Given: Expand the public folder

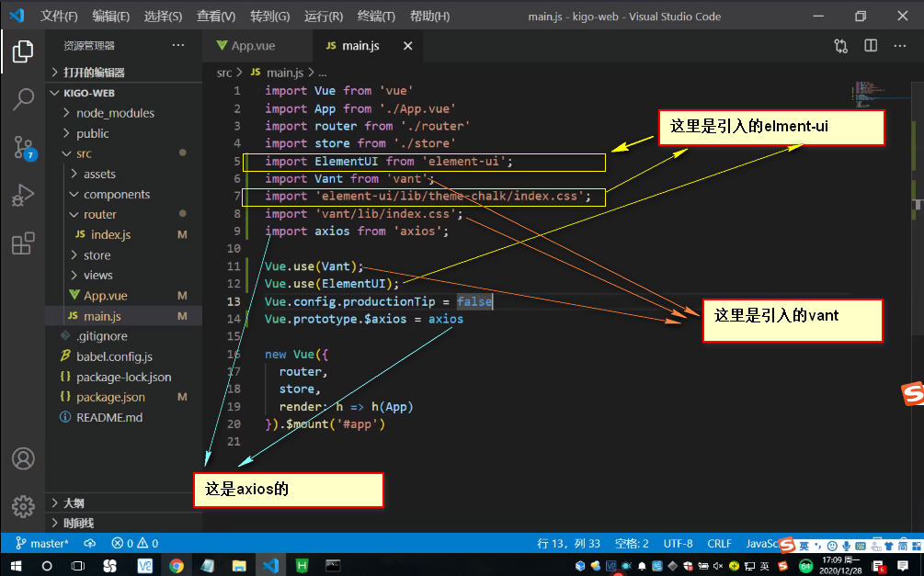Looking at the screenshot, I should click(x=124, y=134).
